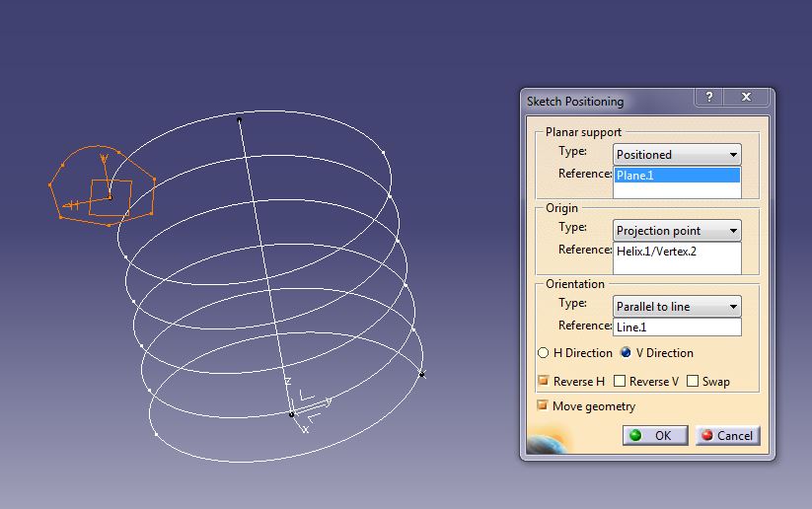Close the Sketch Positioning dialog

coord(746,97)
